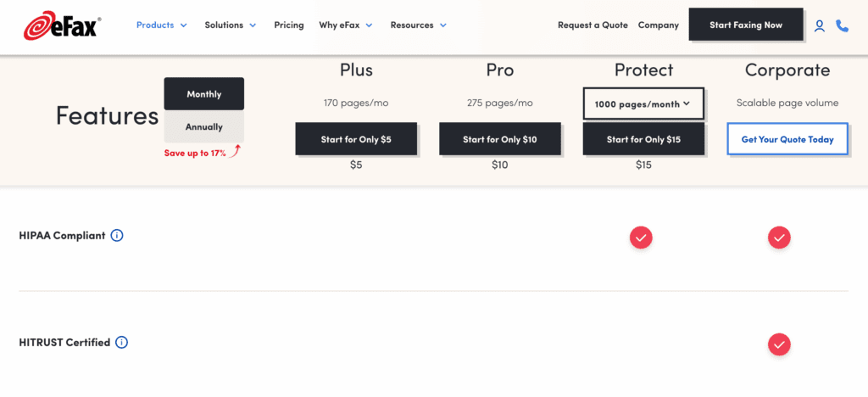Image resolution: width=868 pixels, height=397 pixels.
Task: Expand the Solutions dropdown
Action: click(x=230, y=25)
